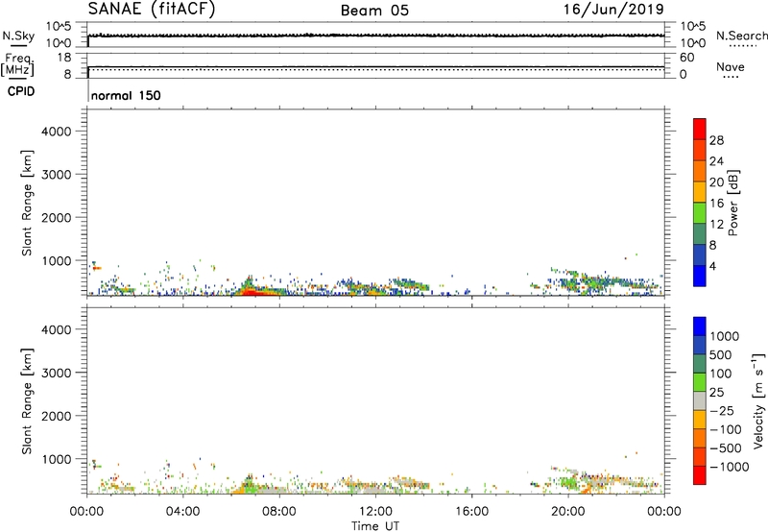Click the 4 tick on Power colorbar
768x532 pixels.
click(x=712, y=267)
